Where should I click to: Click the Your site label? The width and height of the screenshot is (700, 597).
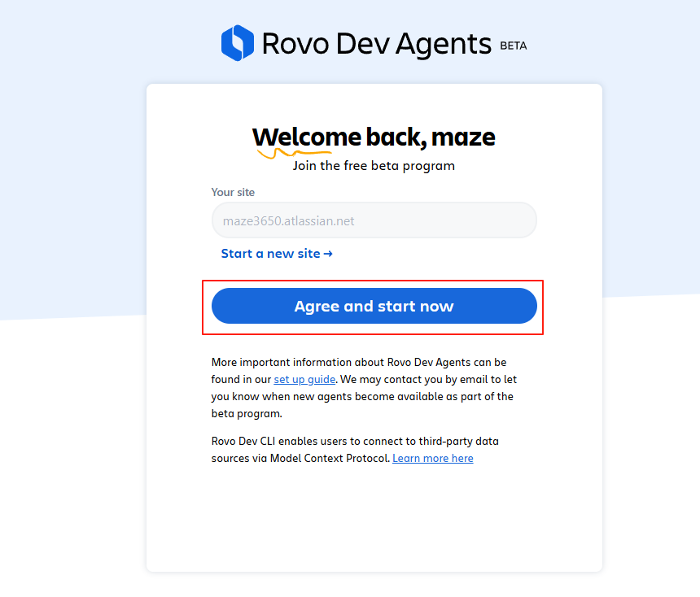tap(232, 192)
